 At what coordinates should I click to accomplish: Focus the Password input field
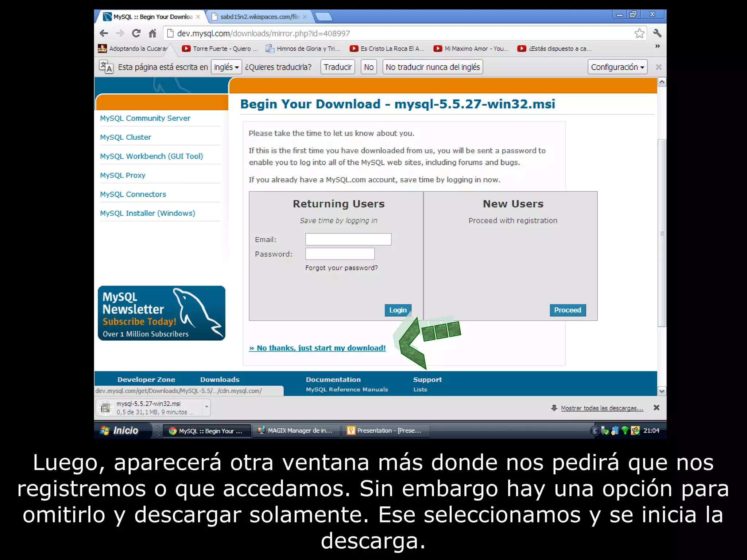(340, 254)
